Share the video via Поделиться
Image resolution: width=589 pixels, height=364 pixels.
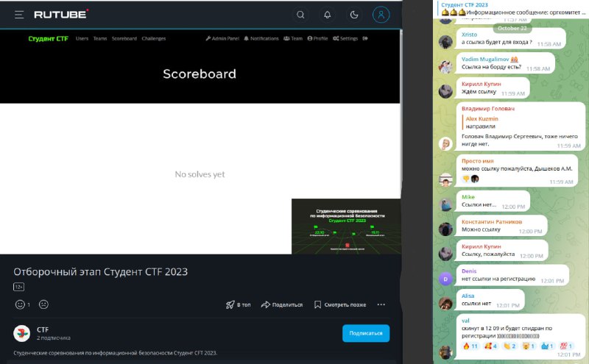pos(282,304)
